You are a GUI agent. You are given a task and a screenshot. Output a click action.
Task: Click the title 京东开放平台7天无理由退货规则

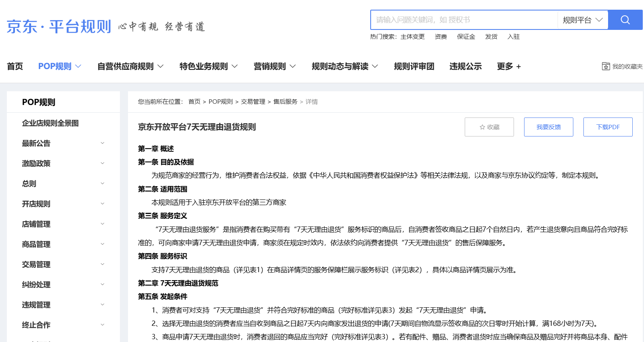tap(197, 127)
